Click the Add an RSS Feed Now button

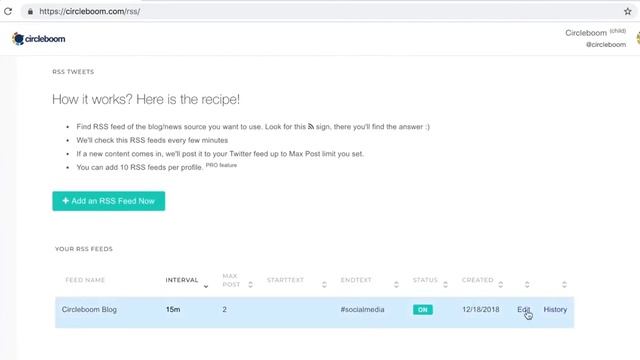pyautogui.click(x=109, y=201)
